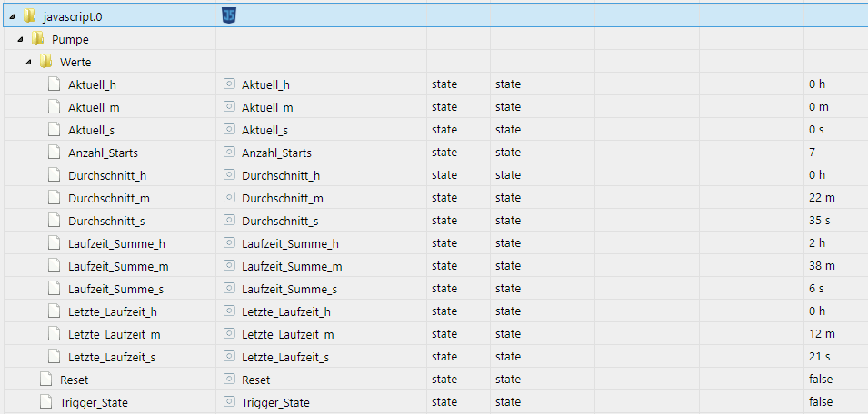Collapse the javascript.0 tree node

tap(12, 16)
